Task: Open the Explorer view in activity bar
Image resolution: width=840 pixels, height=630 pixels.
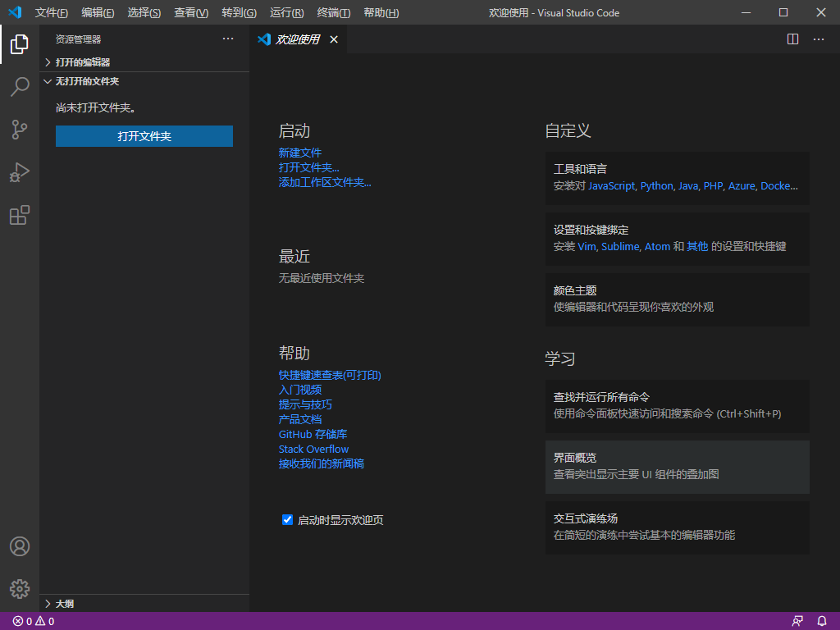Action: pos(20,44)
